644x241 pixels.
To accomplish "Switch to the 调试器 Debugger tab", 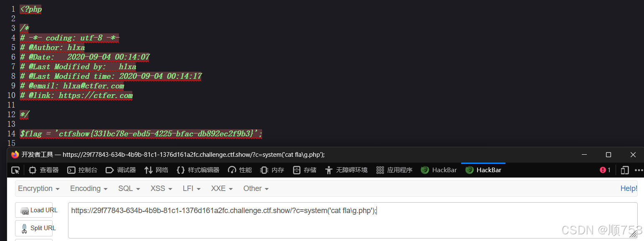I will (121, 170).
